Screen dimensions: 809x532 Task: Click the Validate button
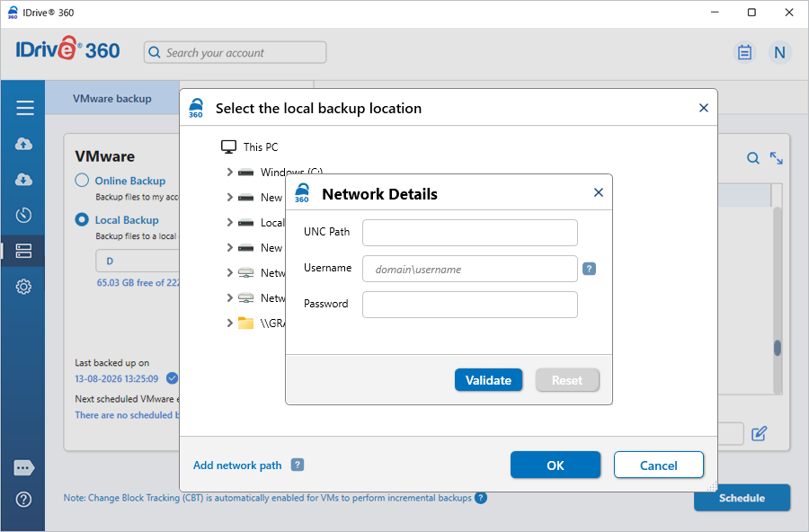488,380
